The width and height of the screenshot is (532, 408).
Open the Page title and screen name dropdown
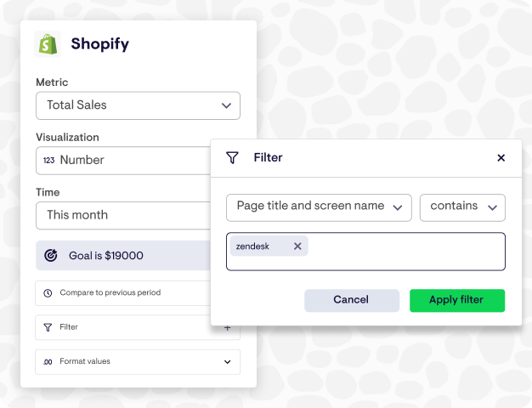(319, 207)
